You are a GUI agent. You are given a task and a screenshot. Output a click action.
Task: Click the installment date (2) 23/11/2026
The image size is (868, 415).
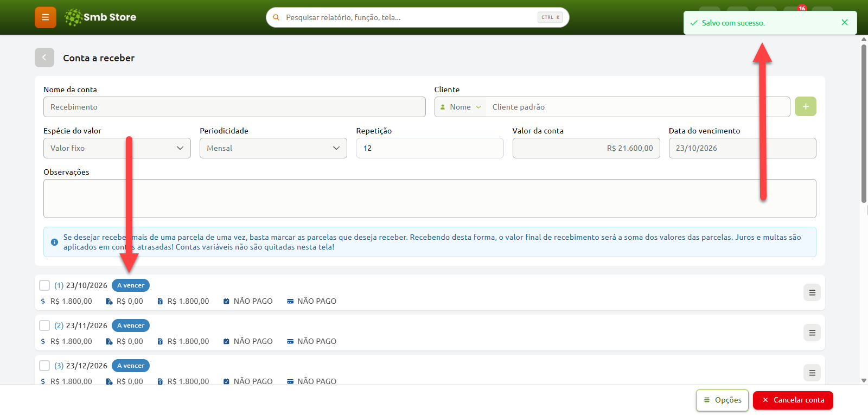point(81,325)
